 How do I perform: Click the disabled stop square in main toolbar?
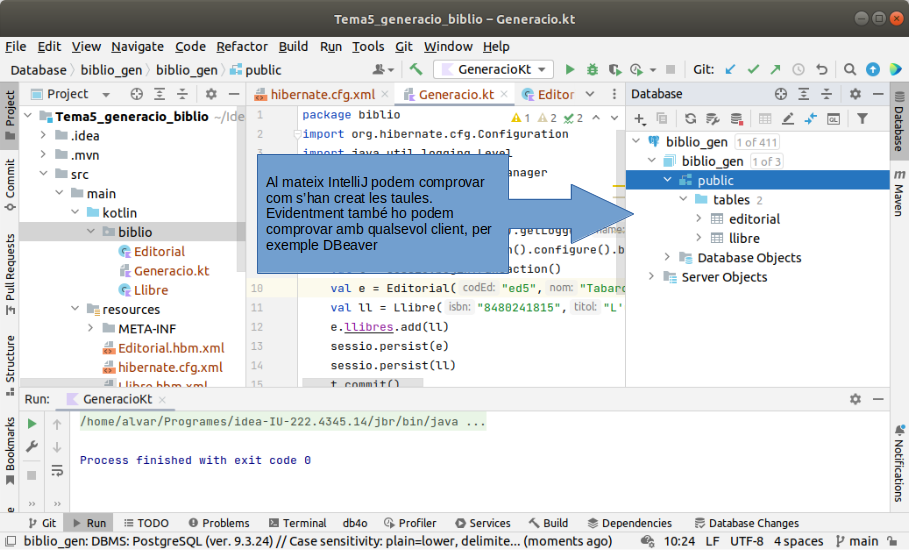tap(670, 70)
